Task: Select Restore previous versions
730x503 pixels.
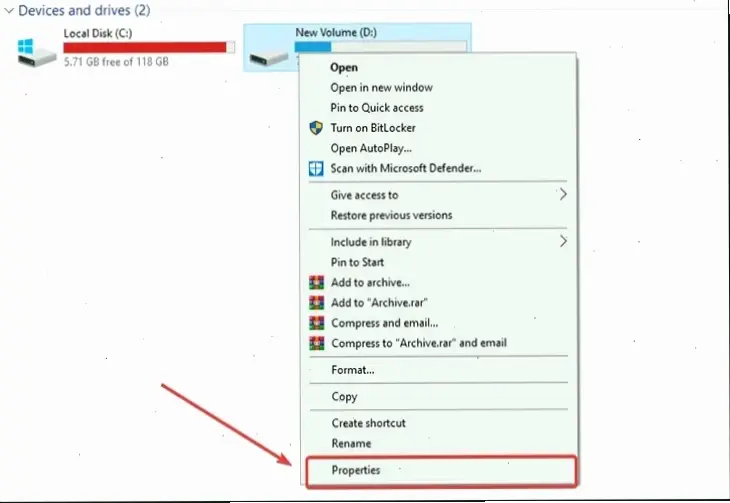Action: point(391,215)
